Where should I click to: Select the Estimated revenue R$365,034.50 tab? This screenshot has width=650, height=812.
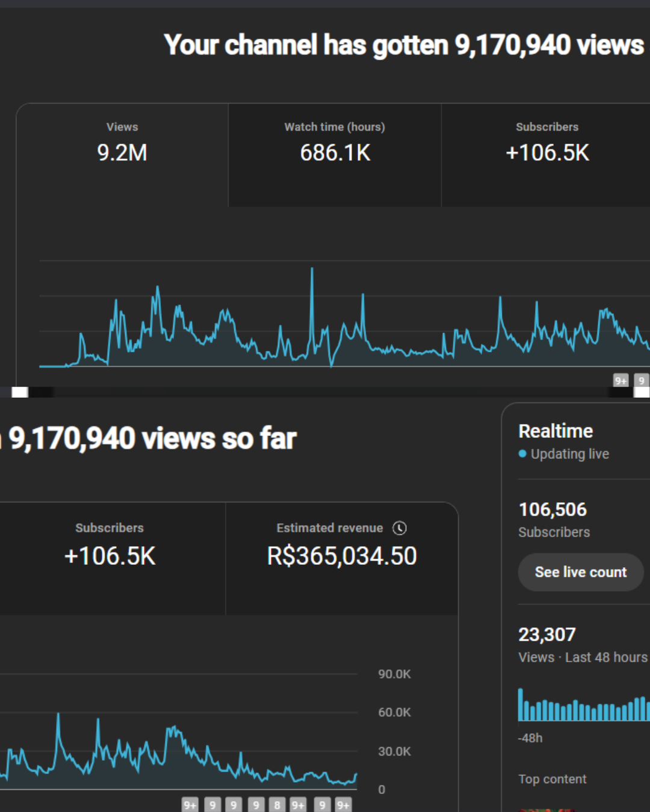[x=341, y=544]
